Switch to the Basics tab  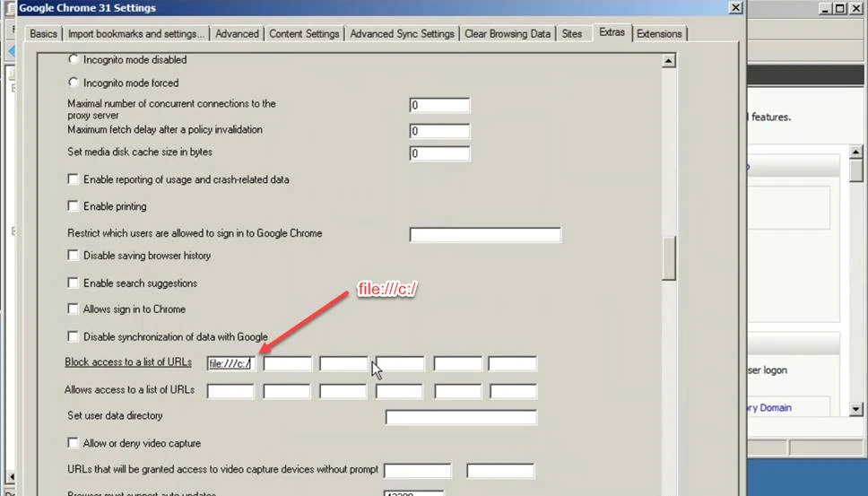43,34
